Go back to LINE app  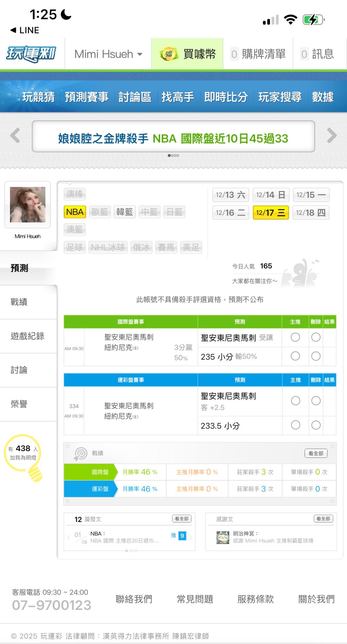25,30
